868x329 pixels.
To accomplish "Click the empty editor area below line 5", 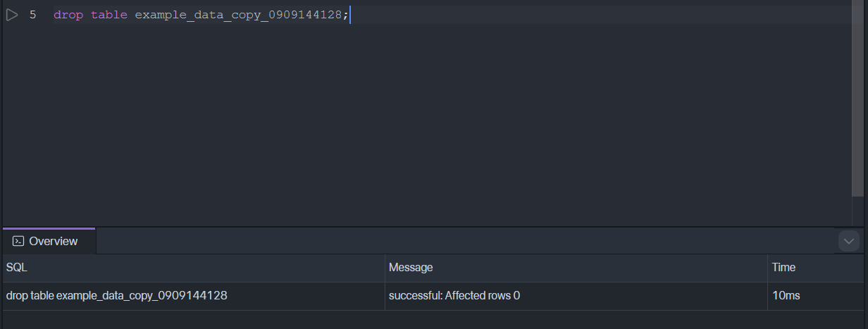I will pos(423,127).
